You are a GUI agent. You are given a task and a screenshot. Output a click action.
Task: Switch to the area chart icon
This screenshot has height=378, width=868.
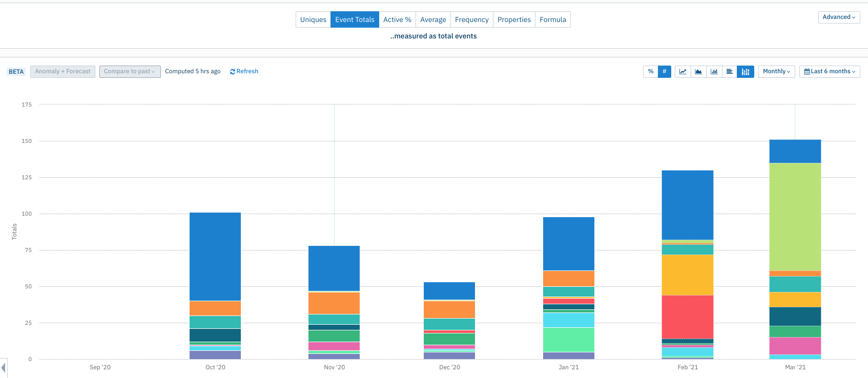pos(698,72)
